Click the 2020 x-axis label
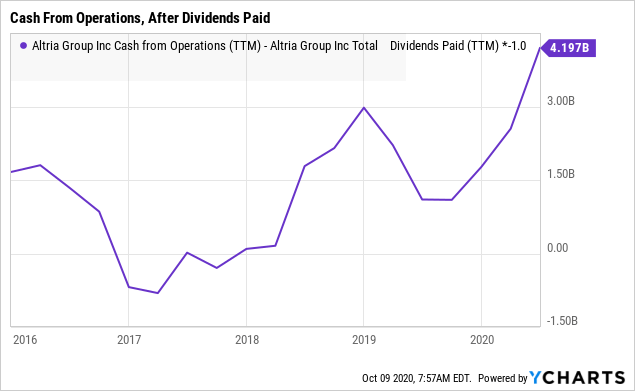 (x=482, y=340)
